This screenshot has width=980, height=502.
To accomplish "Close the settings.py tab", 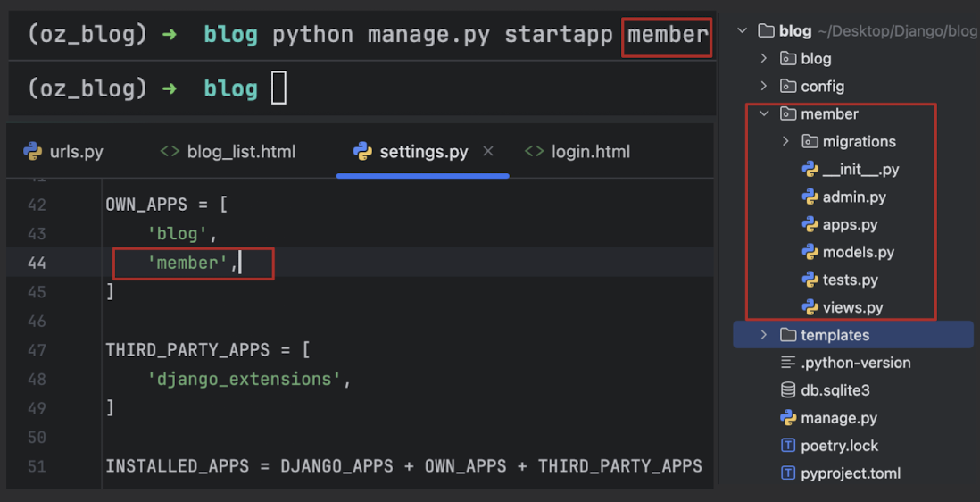I will (488, 152).
